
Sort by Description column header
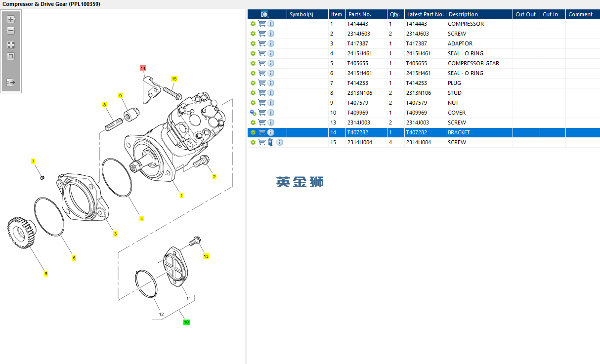(479, 14)
